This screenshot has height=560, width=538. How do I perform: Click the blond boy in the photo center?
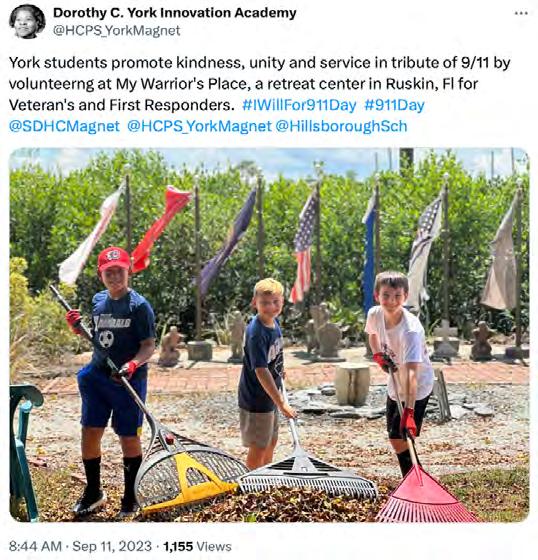pyautogui.click(x=264, y=371)
